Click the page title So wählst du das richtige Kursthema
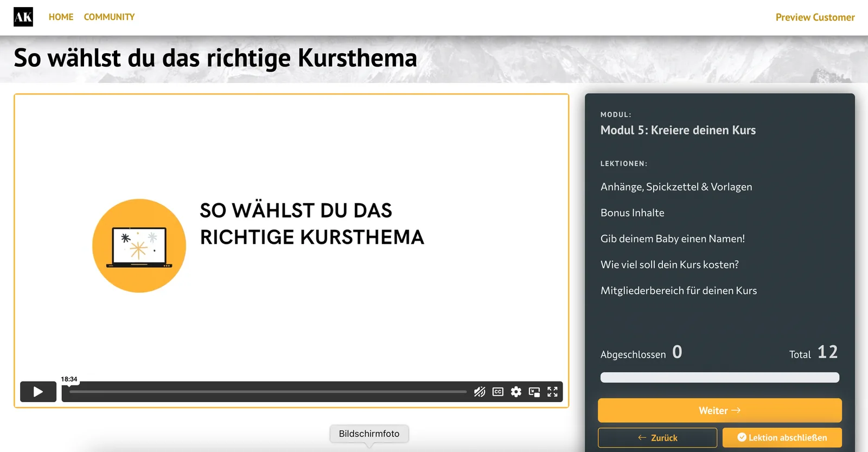This screenshot has width=868, height=452. 215,58
